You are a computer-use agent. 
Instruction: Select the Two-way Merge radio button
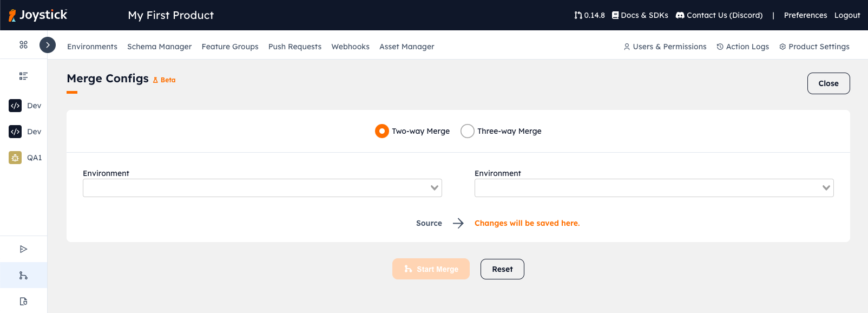(x=382, y=131)
